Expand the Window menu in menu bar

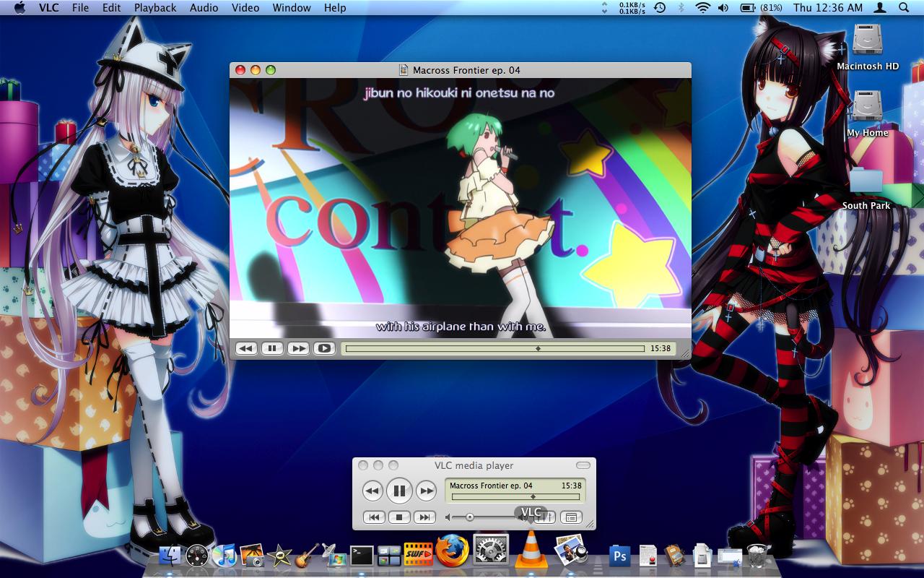click(292, 8)
